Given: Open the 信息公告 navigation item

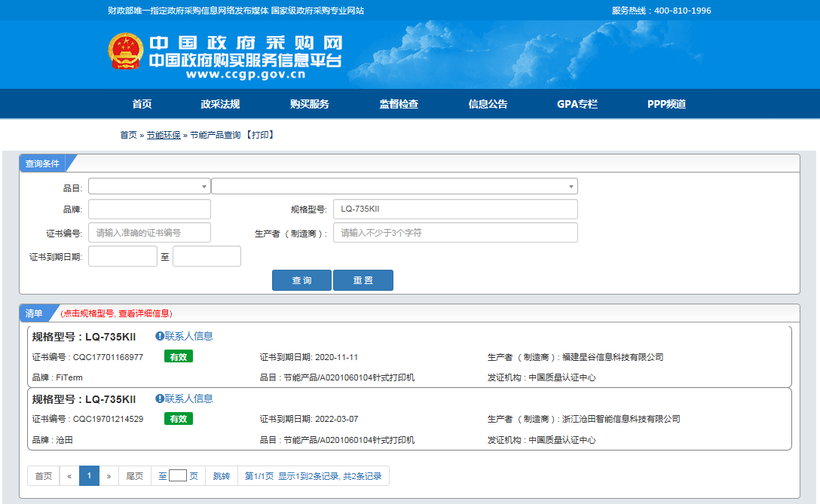Looking at the screenshot, I should coord(488,104).
